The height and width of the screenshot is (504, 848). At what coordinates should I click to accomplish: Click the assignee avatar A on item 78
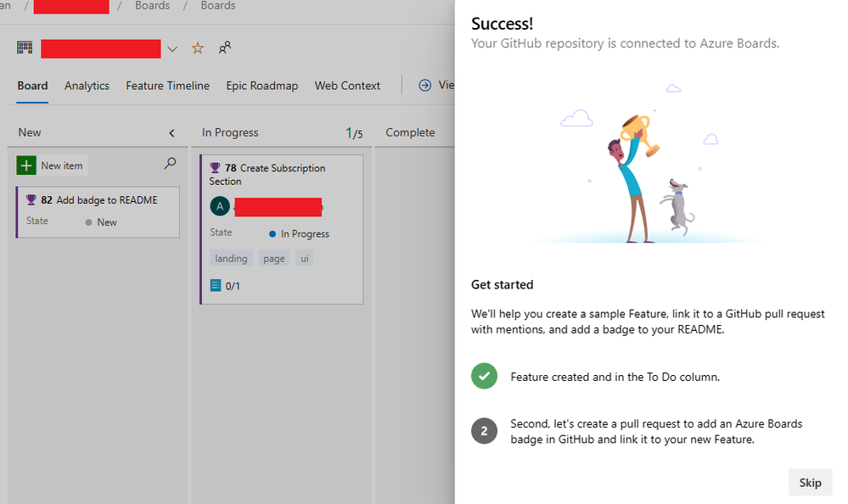point(220,206)
